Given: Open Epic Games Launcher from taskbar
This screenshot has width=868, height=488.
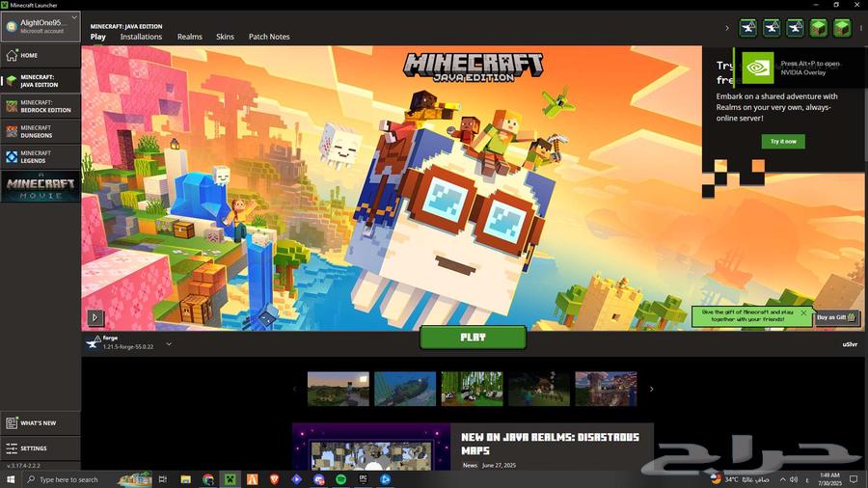Looking at the screenshot, I should click(364, 479).
